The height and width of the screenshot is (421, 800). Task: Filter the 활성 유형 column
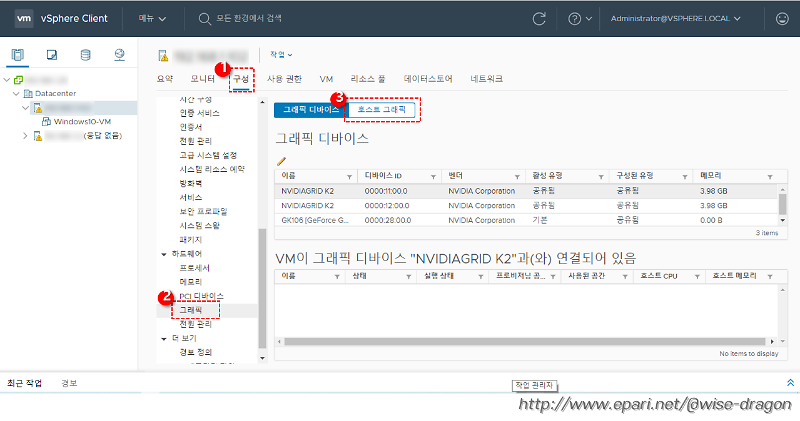pyautogui.click(x=601, y=177)
